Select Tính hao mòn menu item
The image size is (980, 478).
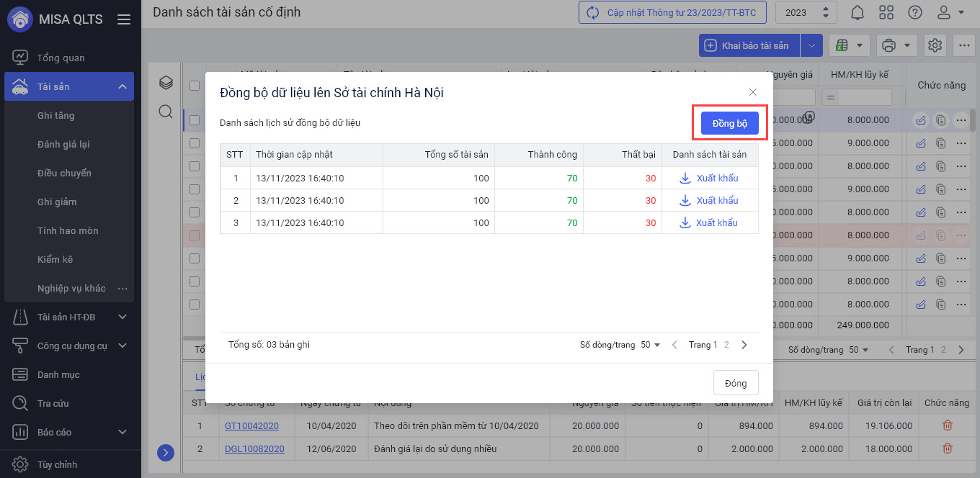(x=68, y=230)
